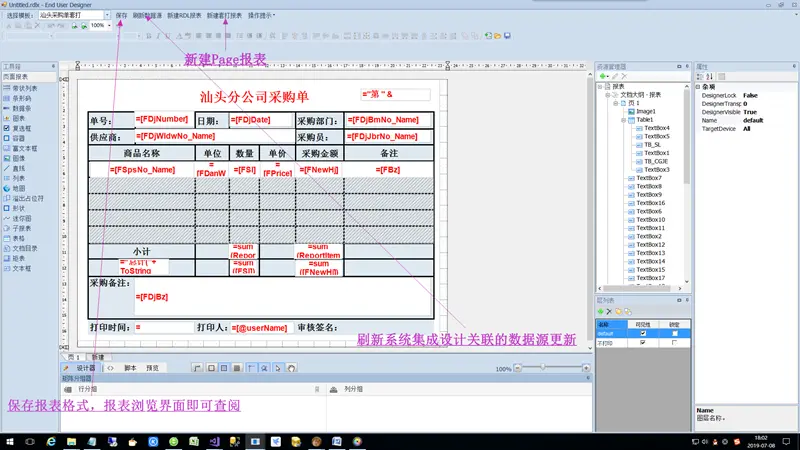Switch to the 预览 preview tab
Screen dimensions: 800x450
153,368
